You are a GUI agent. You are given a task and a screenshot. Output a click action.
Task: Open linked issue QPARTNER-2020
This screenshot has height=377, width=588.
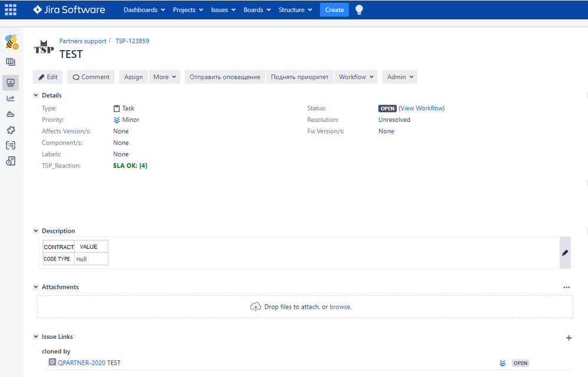point(81,363)
